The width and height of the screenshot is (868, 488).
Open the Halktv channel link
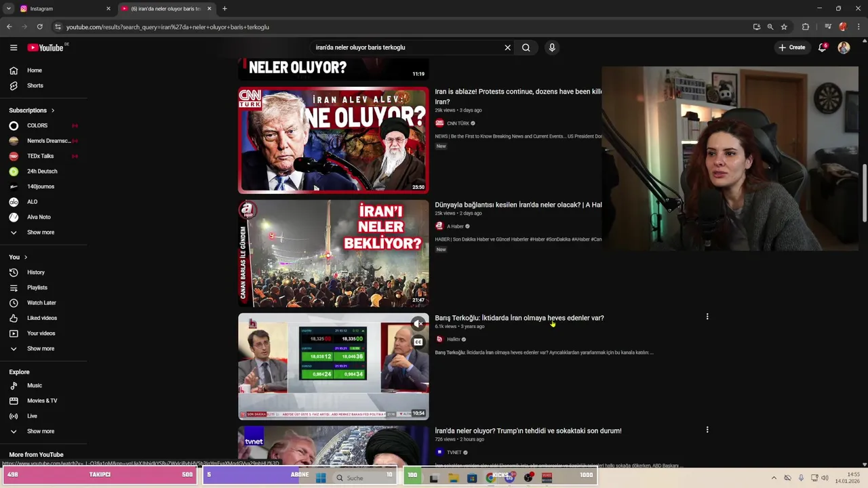(x=454, y=339)
